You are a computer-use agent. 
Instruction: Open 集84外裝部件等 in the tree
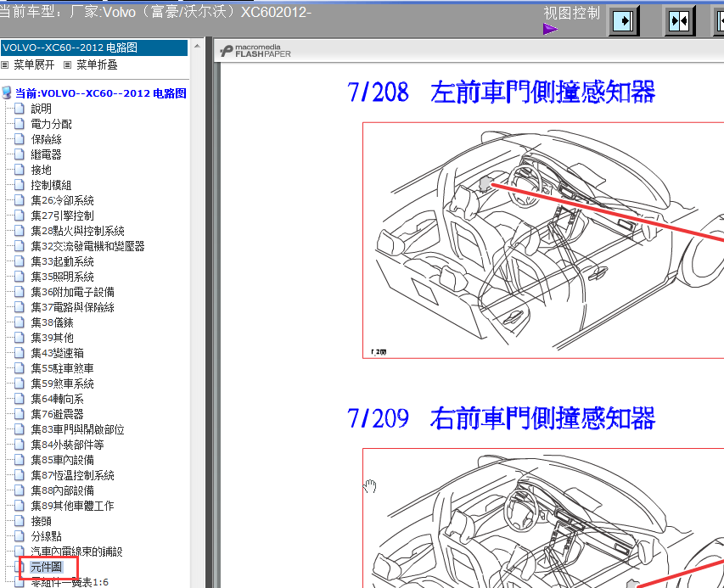pyautogui.click(x=67, y=445)
